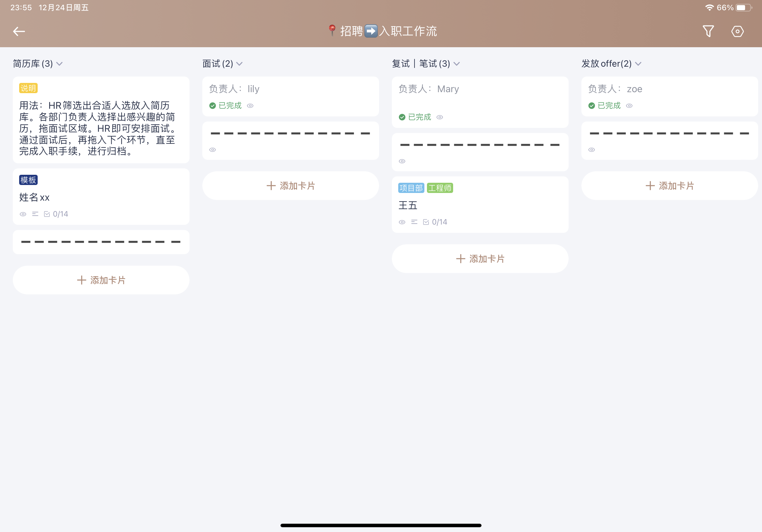Add a card to the 发放 offer list
This screenshot has width=762, height=532.
[x=669, y=185]
